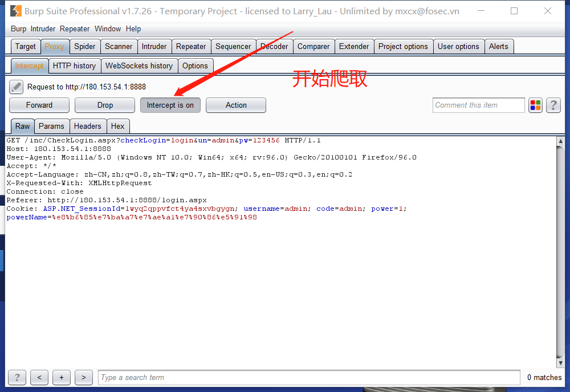Open the HTTP history sub-tab
570x392 pixels.
tap(74, 66)
